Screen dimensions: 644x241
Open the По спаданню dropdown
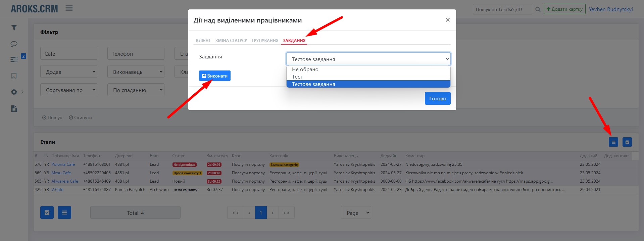tap(136, 90)
